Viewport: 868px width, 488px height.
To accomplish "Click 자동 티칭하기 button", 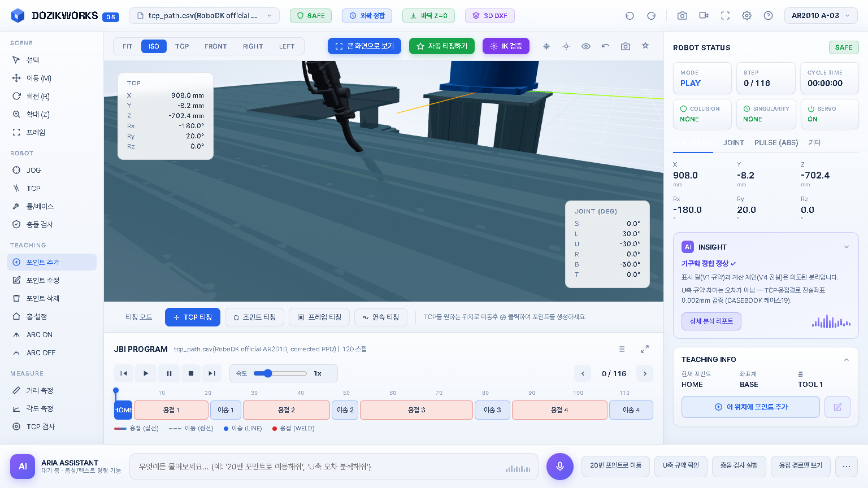I will coord(442,46).
